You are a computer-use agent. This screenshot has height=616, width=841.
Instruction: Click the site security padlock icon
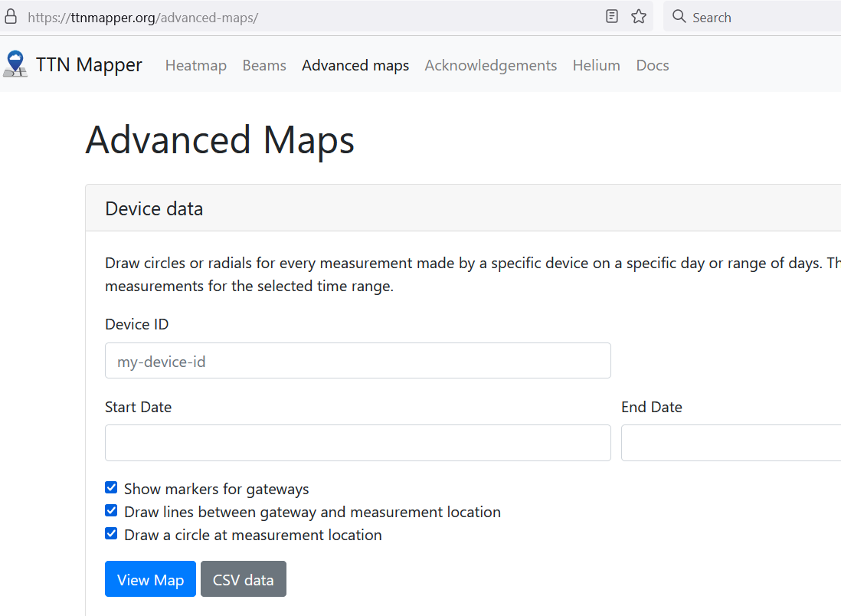tap(11, 17)
